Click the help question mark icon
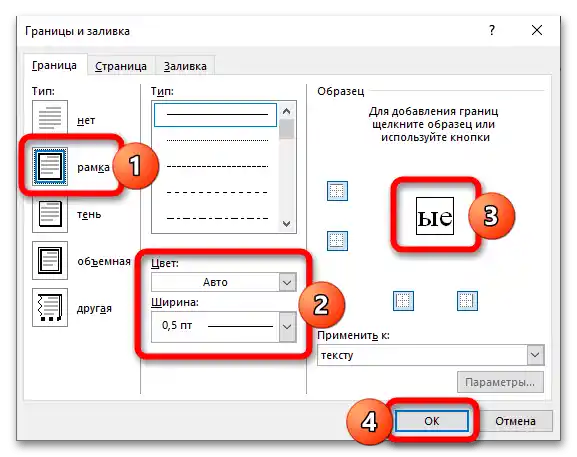The height and width of the screenshot is (457, 577). point(492,30)
